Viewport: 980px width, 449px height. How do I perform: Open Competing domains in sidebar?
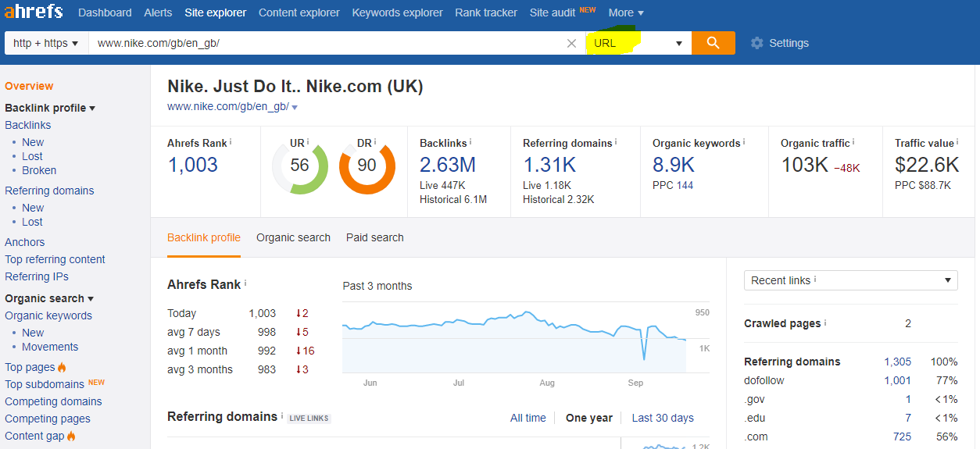[53, 401]
